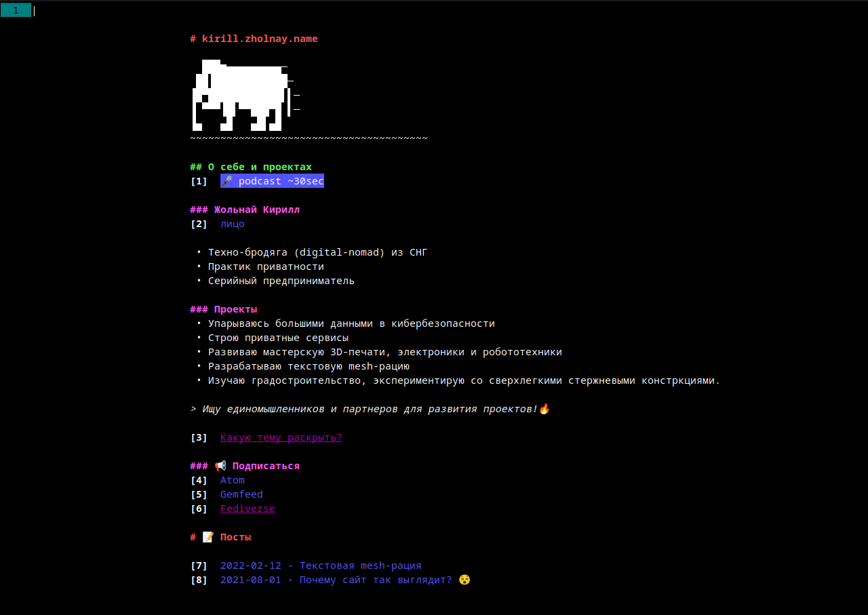Click link number [7] marker

click(x=199, y=566)
